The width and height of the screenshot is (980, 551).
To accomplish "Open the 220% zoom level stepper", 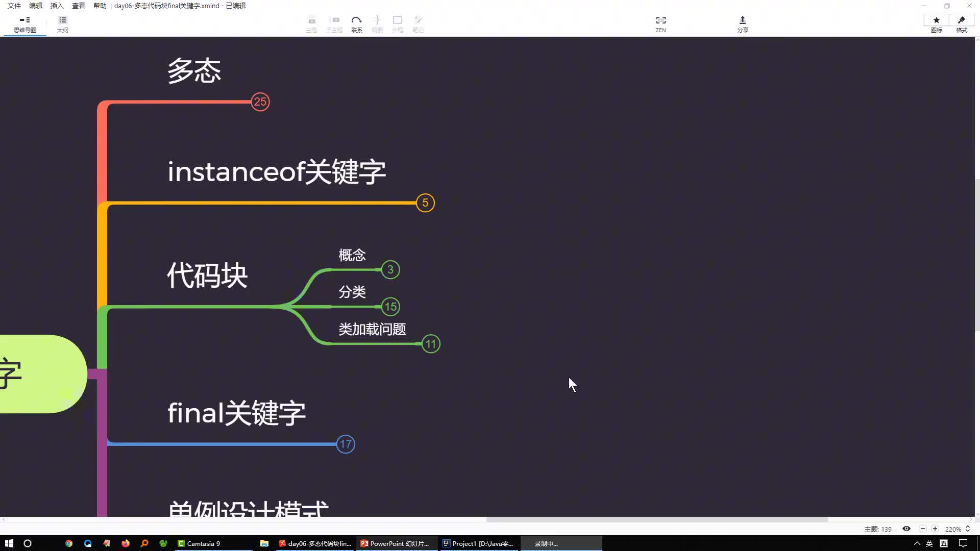I will click(x=968, y=529).
